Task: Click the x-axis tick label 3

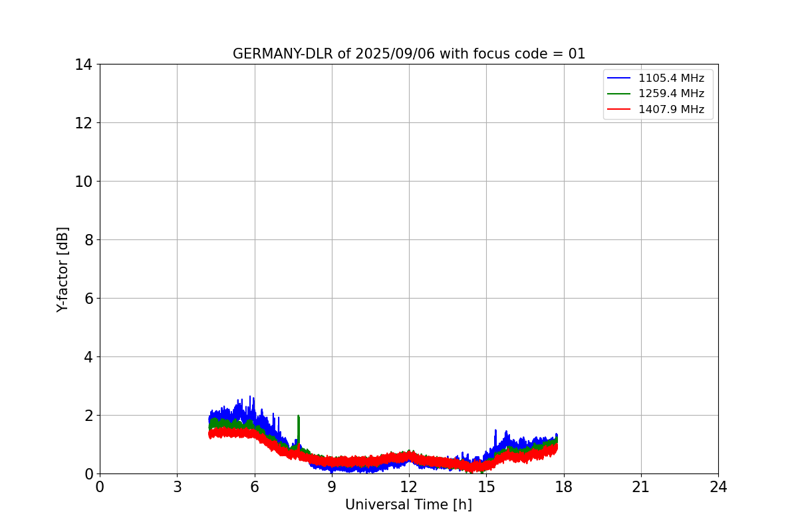Action: tap(177, 487)
